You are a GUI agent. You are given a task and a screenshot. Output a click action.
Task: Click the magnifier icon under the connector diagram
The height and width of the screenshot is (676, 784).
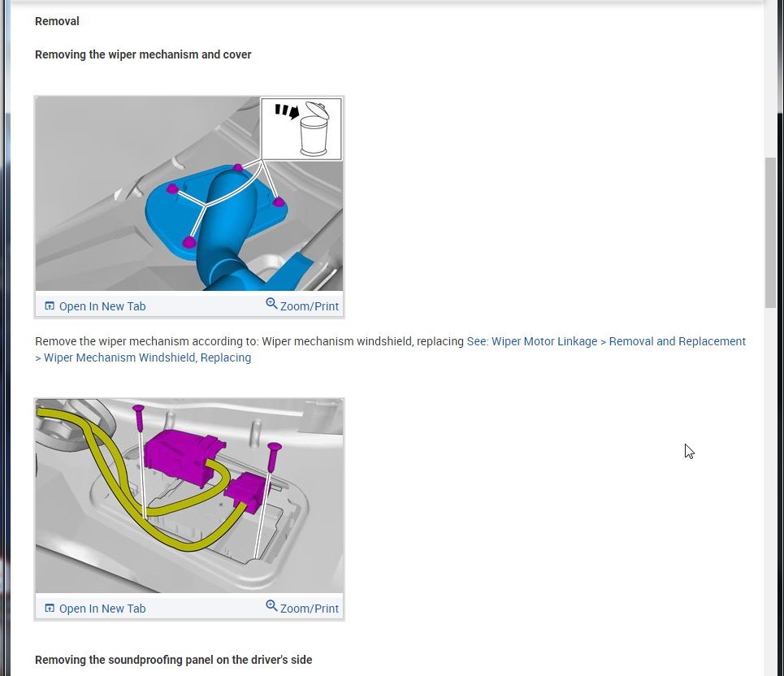tap(271, 606)
